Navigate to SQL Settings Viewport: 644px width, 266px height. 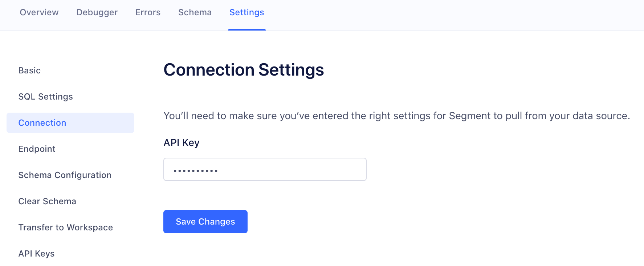45,96
